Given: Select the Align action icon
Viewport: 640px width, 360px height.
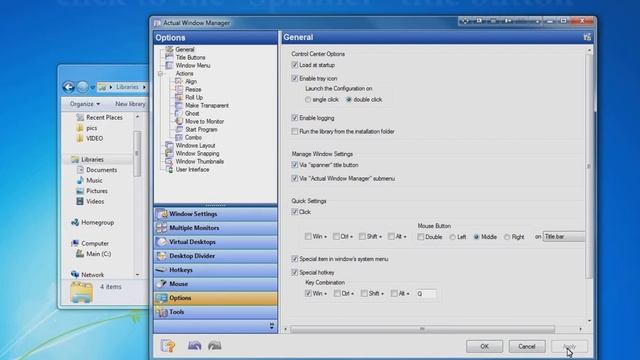Looking at the screenshot, I should [179, 81].
